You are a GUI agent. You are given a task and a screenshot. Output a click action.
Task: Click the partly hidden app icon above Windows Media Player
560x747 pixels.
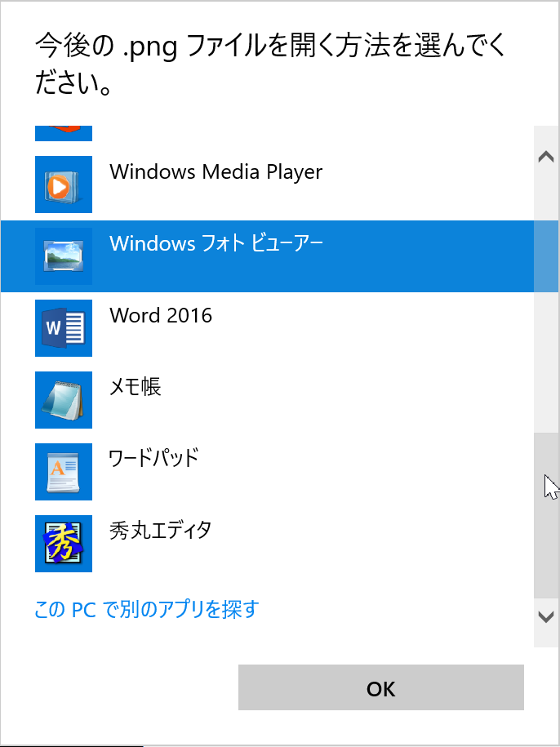pyautogui.click(x=64, y=133)
